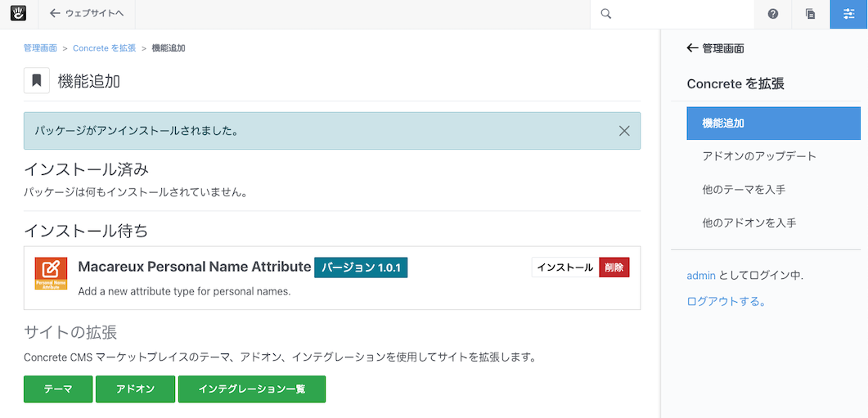Open 他のアドオンを入手 sidebar item
868x418 pixels.
coord(749,223)
